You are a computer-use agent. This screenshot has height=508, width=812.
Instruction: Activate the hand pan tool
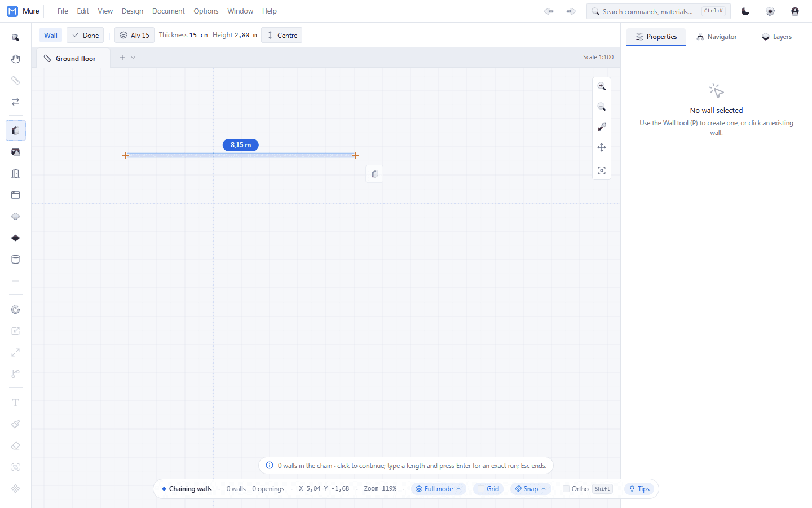(x=16, y=59)
